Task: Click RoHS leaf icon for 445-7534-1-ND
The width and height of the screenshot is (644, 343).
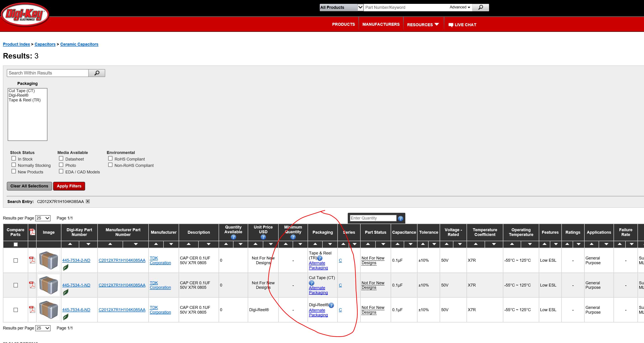Action: [65, 292]
